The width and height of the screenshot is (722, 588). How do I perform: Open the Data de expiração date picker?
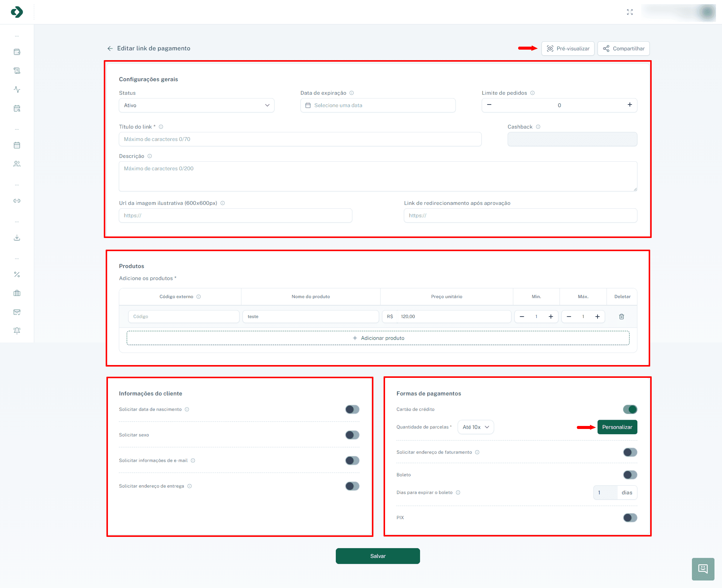pyautogui.click(x=378, y=105)
